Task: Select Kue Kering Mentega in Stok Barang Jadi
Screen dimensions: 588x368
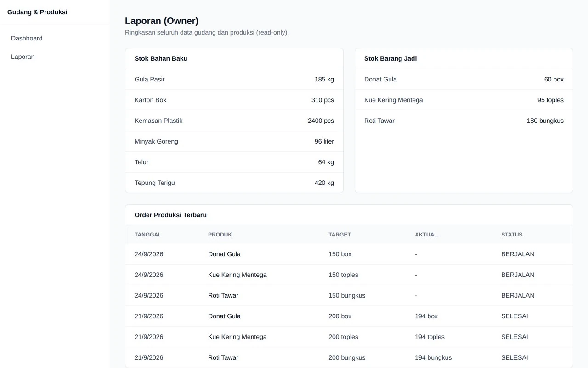Action: click(x=394, y=100)
